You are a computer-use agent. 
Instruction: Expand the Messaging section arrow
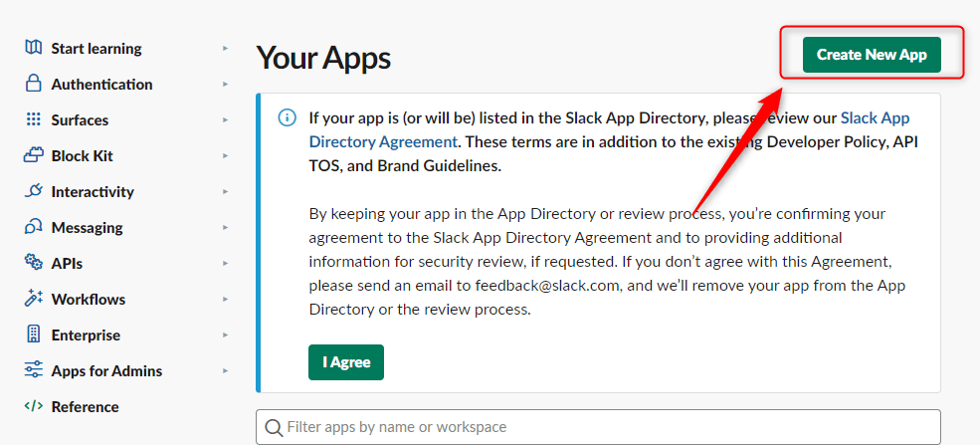[226, 228]
